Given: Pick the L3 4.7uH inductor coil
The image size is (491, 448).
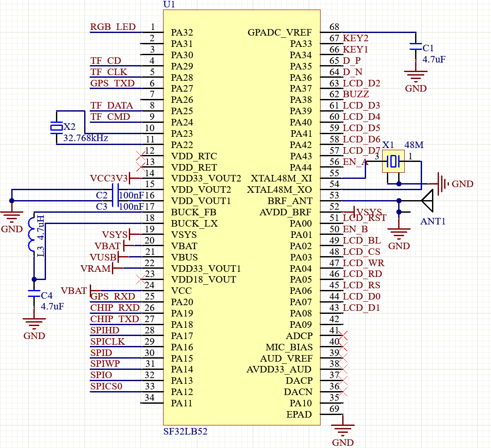Looking at the screenshot, I should click(x=32, y=234).
